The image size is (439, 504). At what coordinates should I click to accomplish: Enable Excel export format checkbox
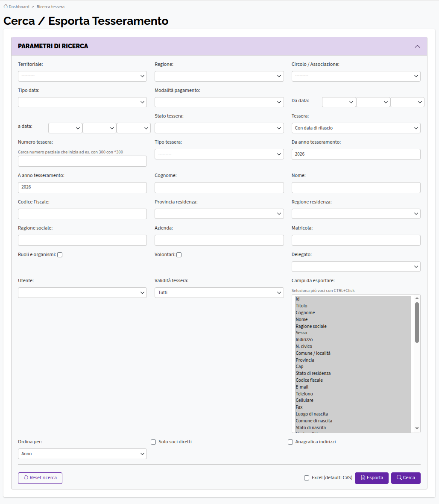[x=307, y=478]
